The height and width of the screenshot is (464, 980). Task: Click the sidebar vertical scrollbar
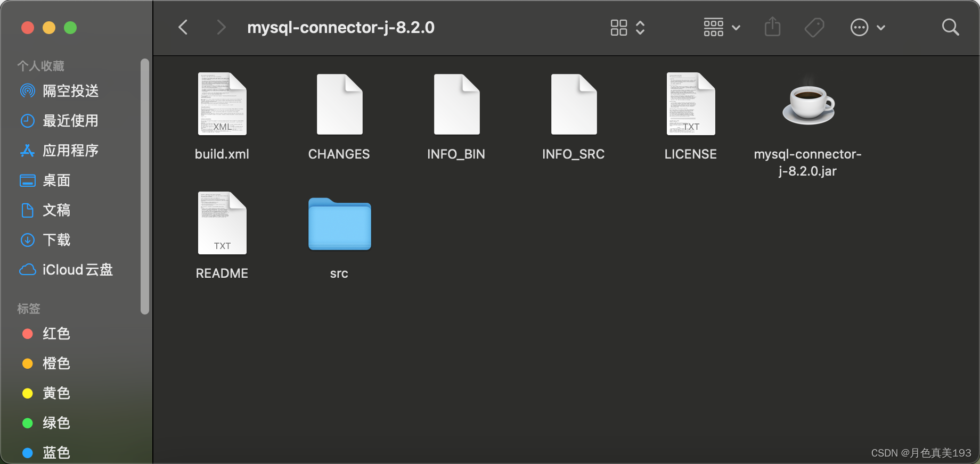click(x=144, y=186)
